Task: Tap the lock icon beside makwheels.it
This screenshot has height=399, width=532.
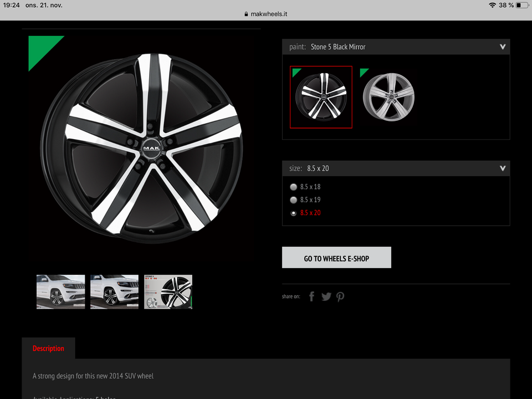Action: (246, 14)
